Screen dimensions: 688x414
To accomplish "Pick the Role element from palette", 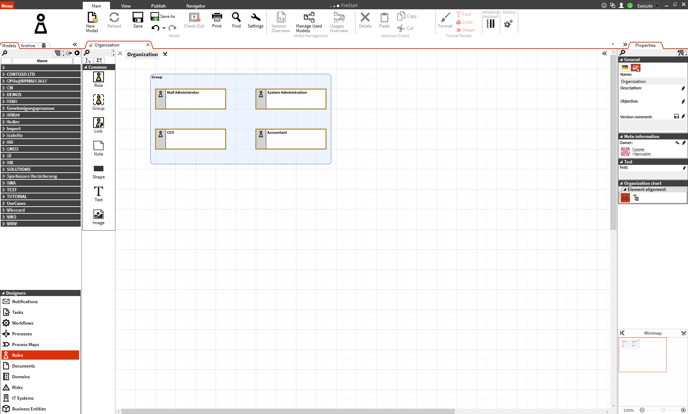I will 98,79.
